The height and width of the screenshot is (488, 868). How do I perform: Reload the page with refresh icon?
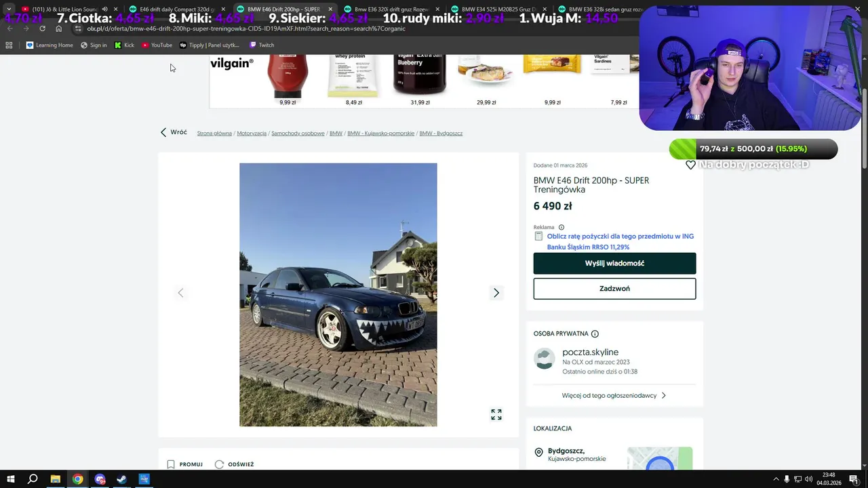point(42,28)
